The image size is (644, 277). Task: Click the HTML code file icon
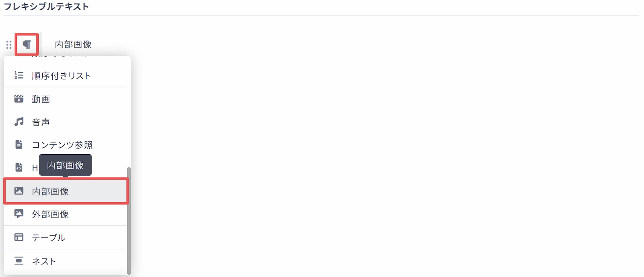tap(19, 167)
